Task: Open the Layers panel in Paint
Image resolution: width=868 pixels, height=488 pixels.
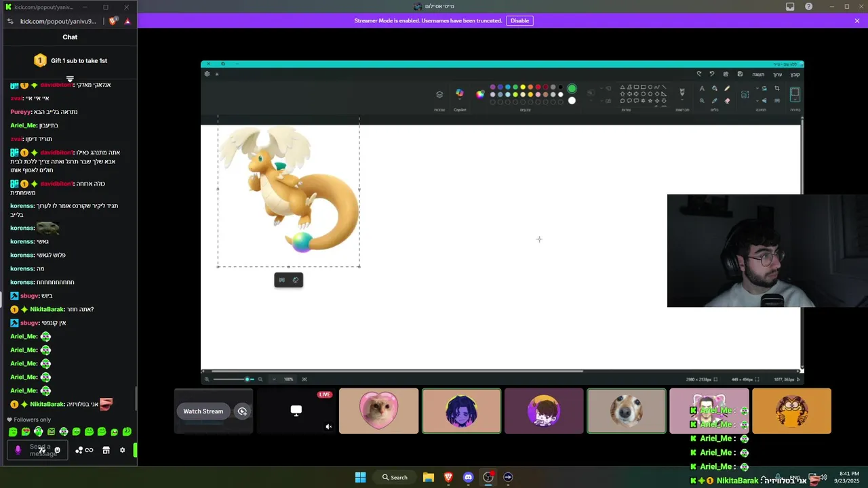Action: (439, 94)
